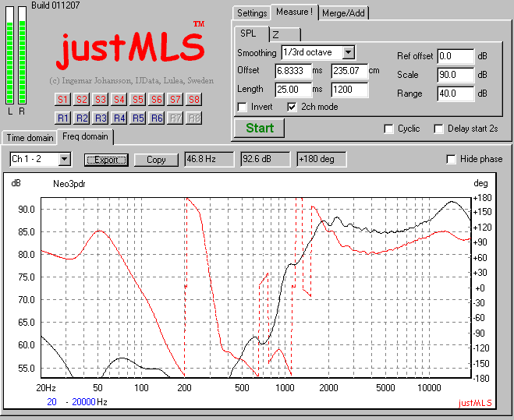Click the S8 store slot button
Image resolution: width=514 pixels, height=420 pixels.
[x=194, y=99]
